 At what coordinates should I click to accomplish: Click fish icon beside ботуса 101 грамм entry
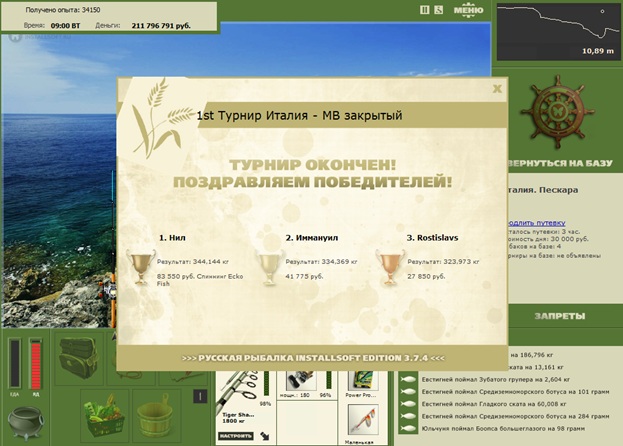point(408,392)
